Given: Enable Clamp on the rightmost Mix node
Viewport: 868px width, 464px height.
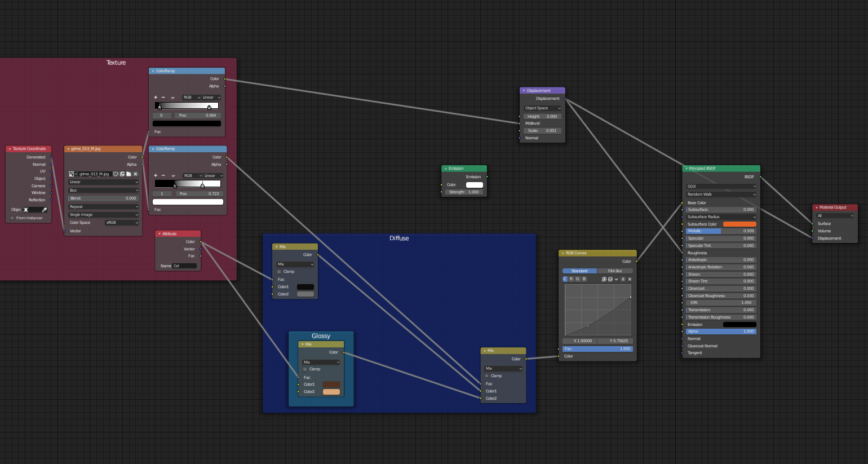Looking at the screenshot, I should [486, 375].
